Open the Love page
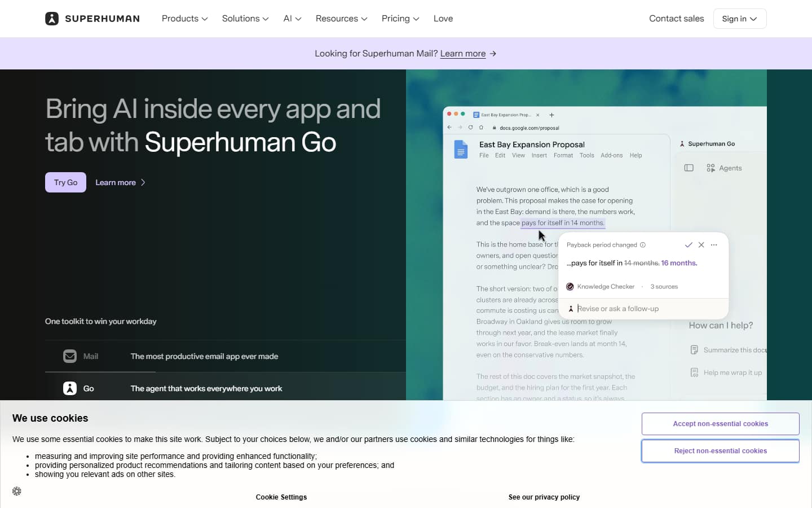 coord(443,19)
